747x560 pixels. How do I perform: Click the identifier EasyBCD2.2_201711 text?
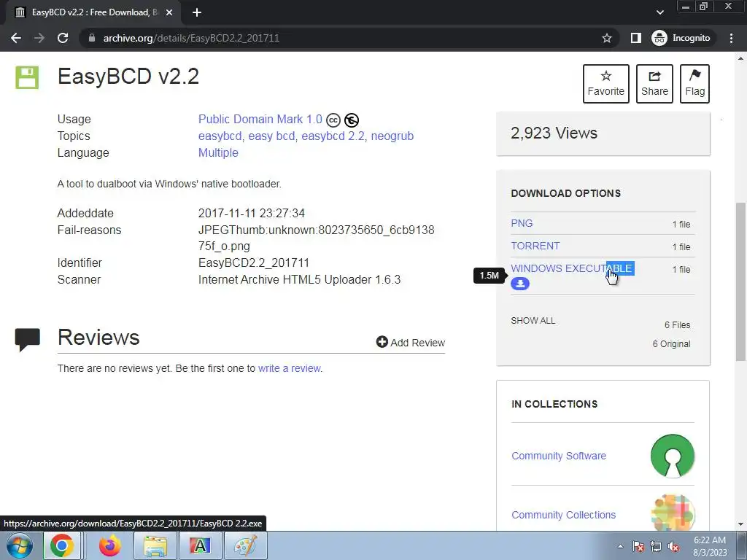point(253,262)
